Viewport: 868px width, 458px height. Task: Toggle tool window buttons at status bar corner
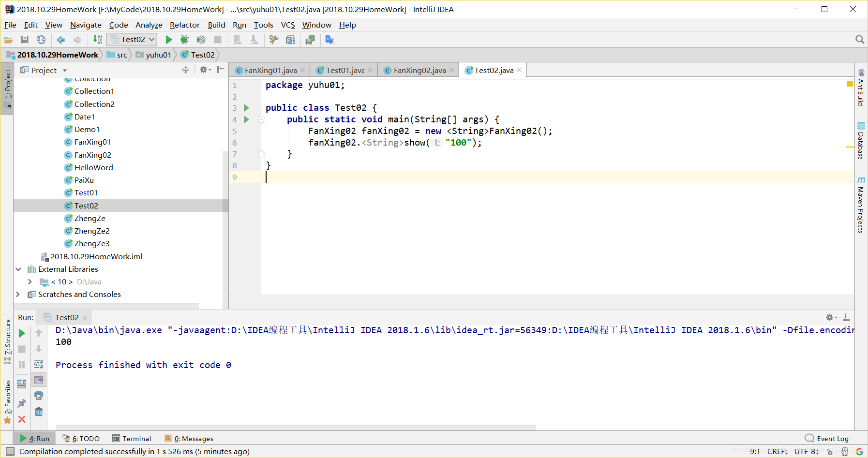click(x=10, y=452)
